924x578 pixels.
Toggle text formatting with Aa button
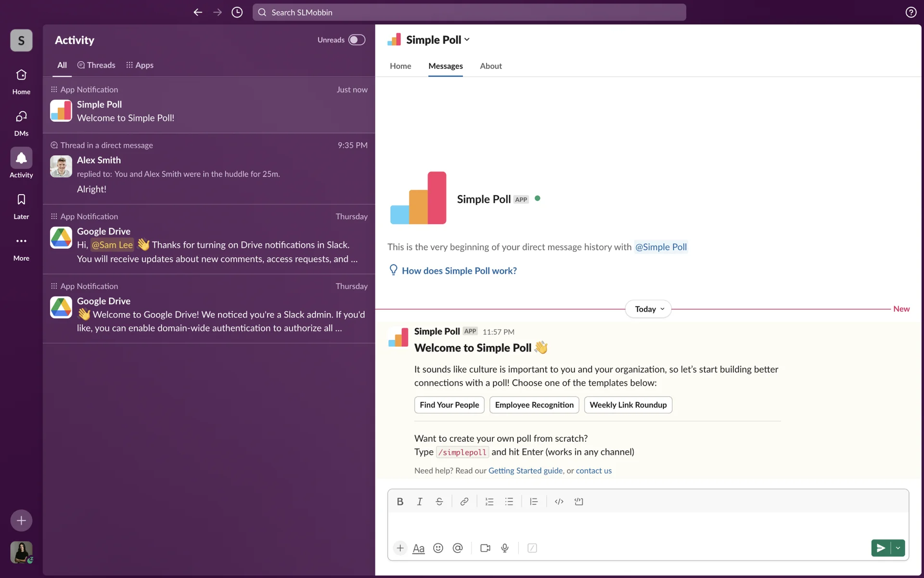point(418,548)
